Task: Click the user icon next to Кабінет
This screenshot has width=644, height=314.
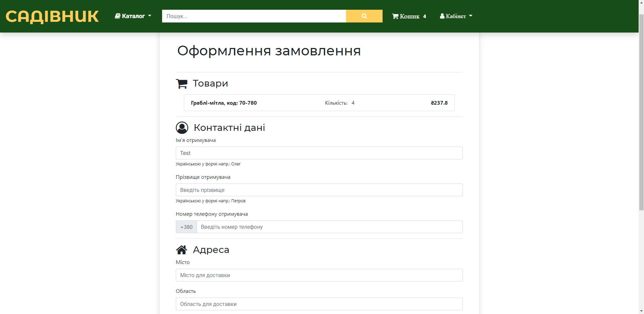Action: [442, 16]
